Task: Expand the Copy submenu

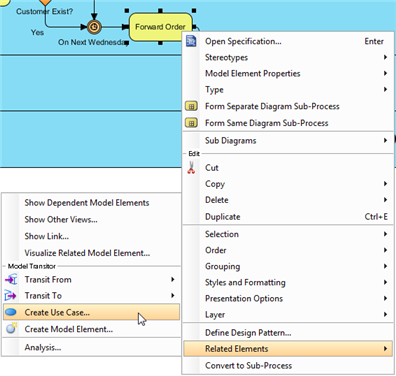Action: [288, 184]
